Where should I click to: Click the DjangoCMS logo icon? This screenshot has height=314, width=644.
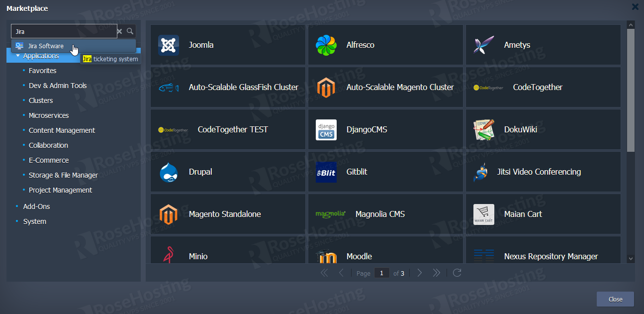pyautogui.click(x=326, y=130)
